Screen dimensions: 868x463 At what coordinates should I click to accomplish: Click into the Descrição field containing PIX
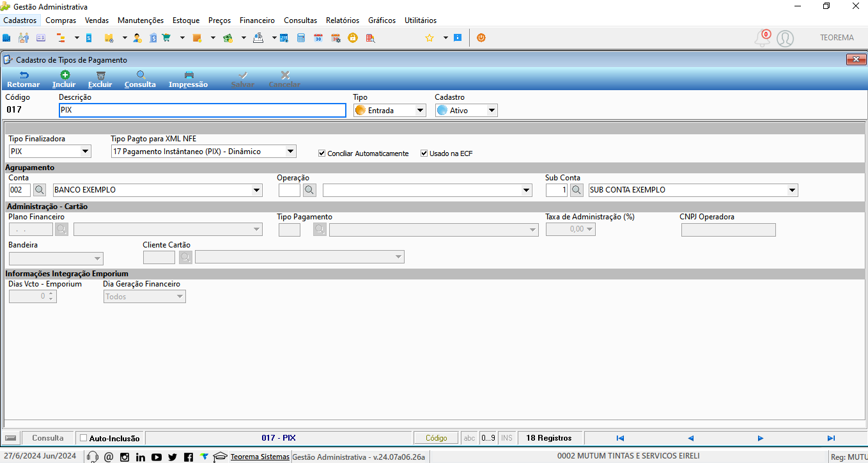202,110
